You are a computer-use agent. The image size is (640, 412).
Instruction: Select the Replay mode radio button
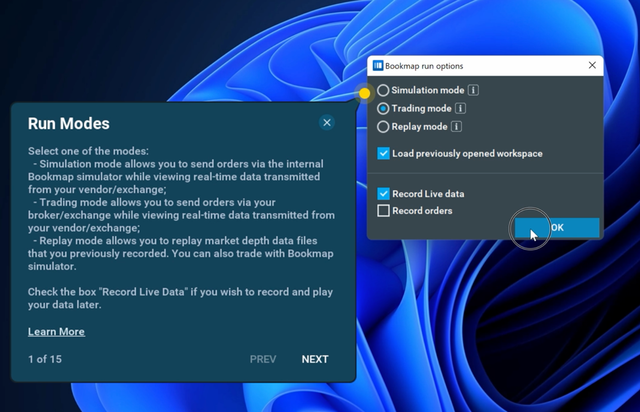pos(383,127)
